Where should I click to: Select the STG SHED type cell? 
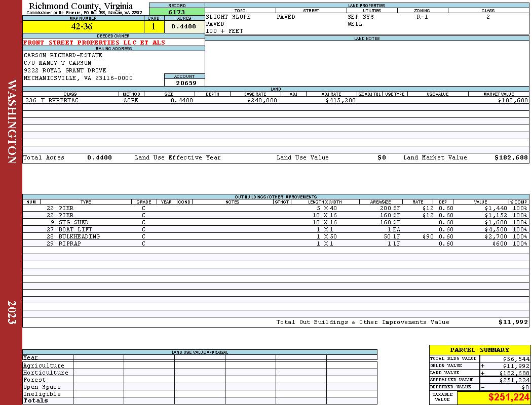73,222
